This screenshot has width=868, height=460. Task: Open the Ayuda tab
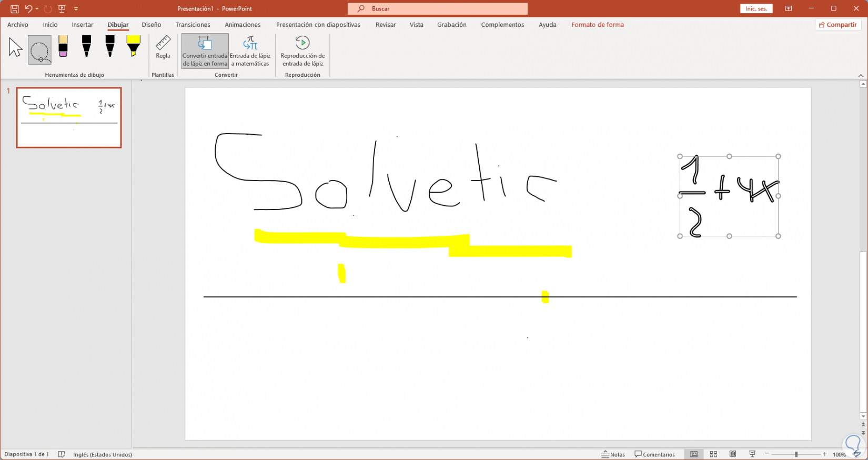[548, 25]
